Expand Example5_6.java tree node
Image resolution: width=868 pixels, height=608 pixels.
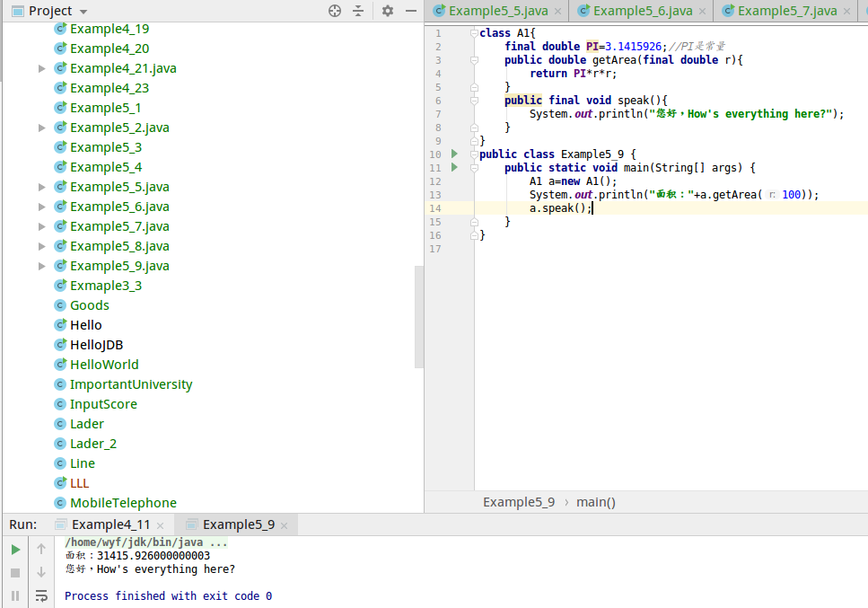41,207
